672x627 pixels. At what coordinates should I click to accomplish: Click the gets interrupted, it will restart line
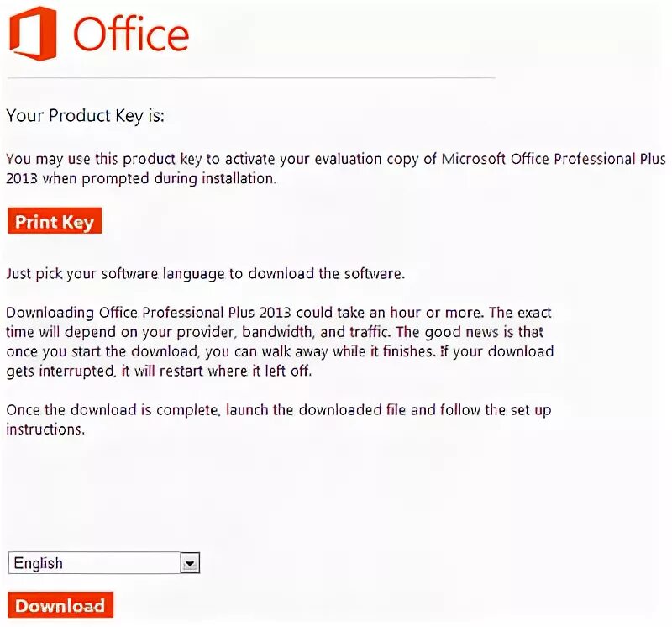click(x=159, y=371)
